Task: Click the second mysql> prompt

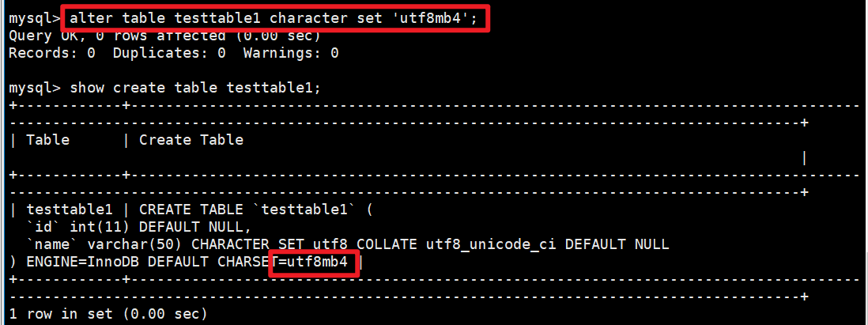Action: point(35,88)
